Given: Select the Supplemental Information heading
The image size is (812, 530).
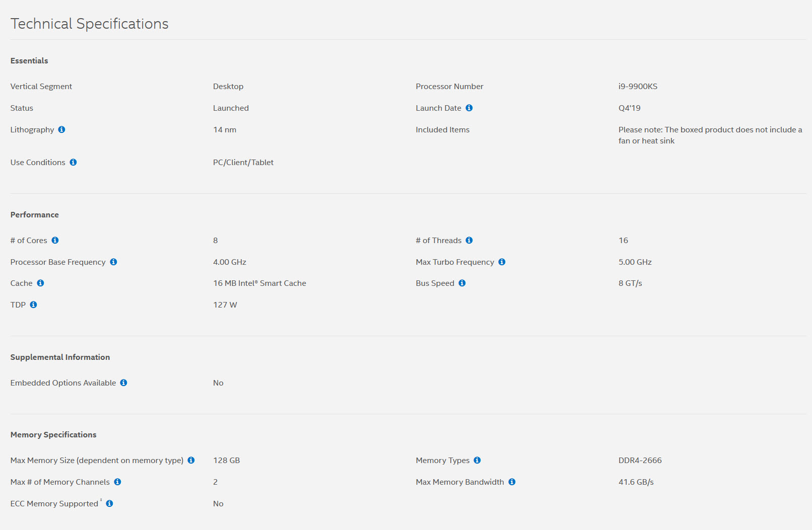Looking at the screenshot, I should [60, 357].
